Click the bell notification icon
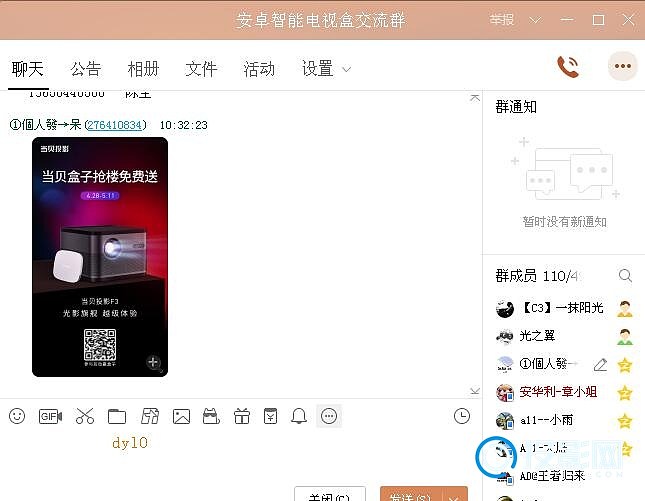The width and height of the screenshot is (645, 501). tap(299, 416)
